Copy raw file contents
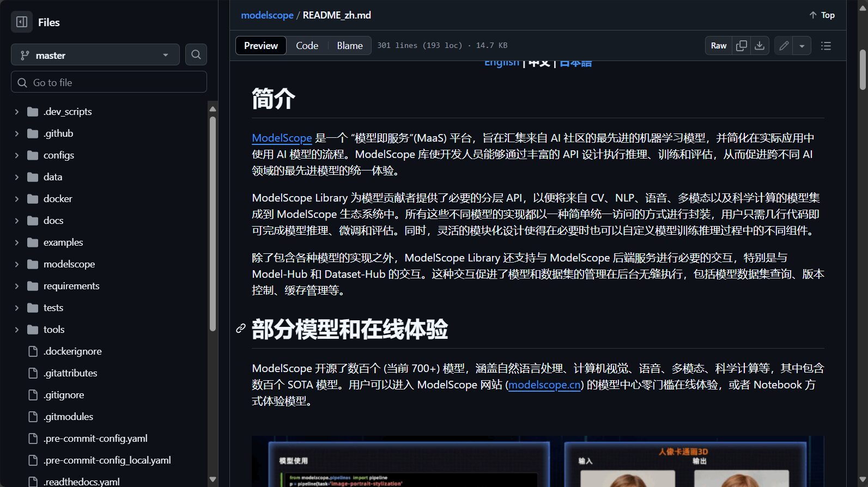868x487 pixels. click(x=742, y=46)
